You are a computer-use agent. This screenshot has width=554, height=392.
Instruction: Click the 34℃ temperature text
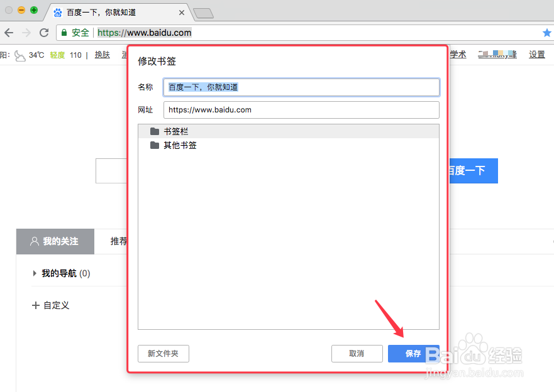coord(36,55)
